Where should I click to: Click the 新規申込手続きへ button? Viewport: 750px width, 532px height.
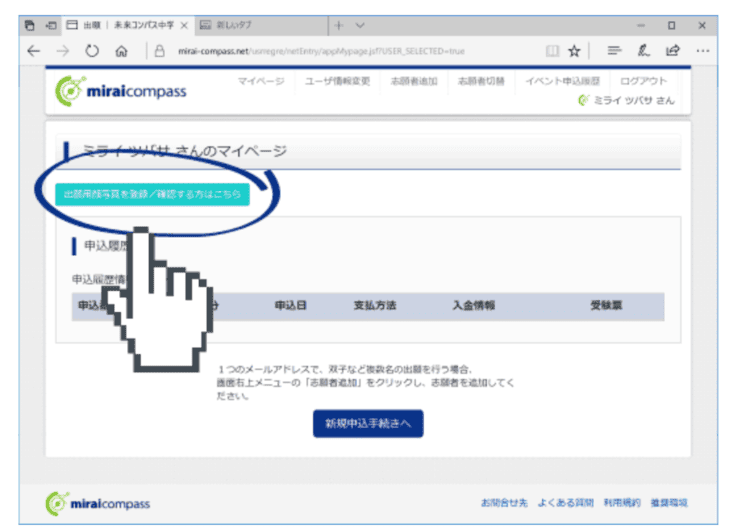[x=368, y=424]
